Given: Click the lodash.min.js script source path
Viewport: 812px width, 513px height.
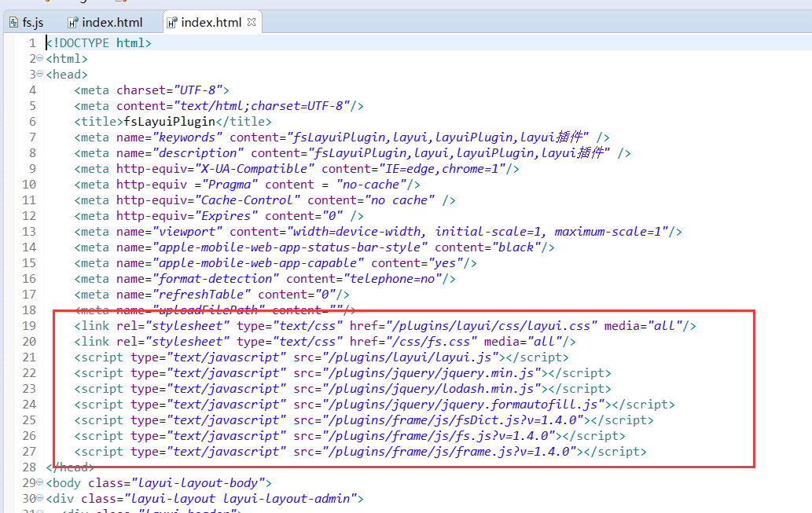Looking at the screenshot, I should click(x=434, y=389).
